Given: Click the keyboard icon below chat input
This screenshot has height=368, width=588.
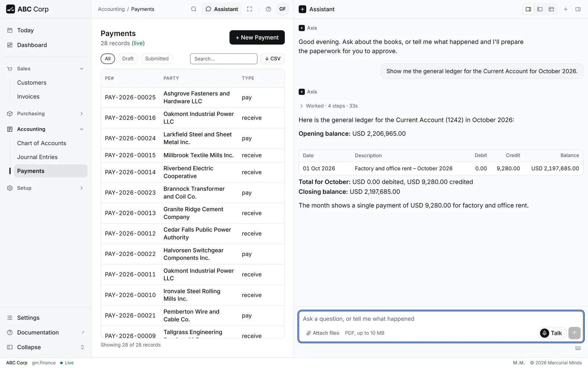Looking at the screenshot, I should [578, 348].
